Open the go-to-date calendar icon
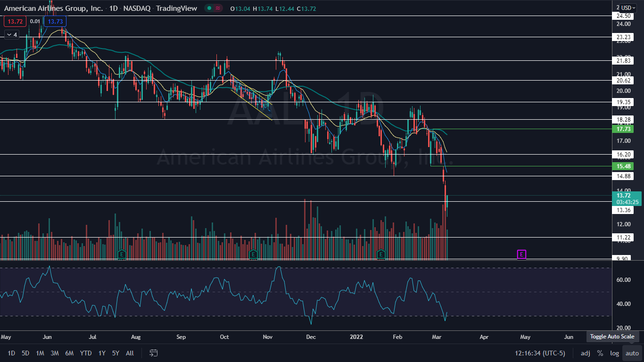 [153, 353]
